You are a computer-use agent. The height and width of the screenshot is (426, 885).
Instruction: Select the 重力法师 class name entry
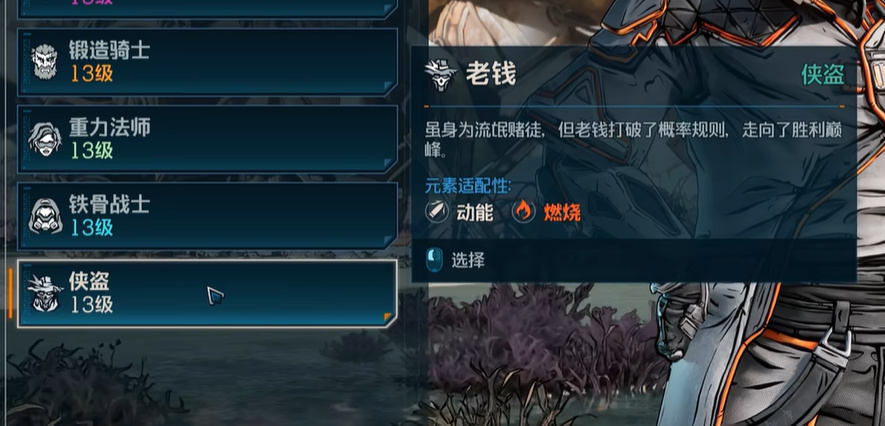coord(109,128)
